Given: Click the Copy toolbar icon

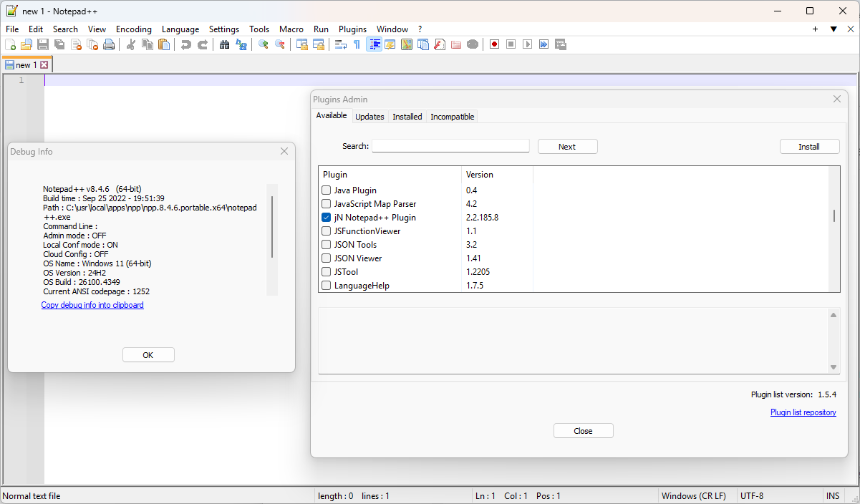Looking at the screenshot, I should point(148,44).
